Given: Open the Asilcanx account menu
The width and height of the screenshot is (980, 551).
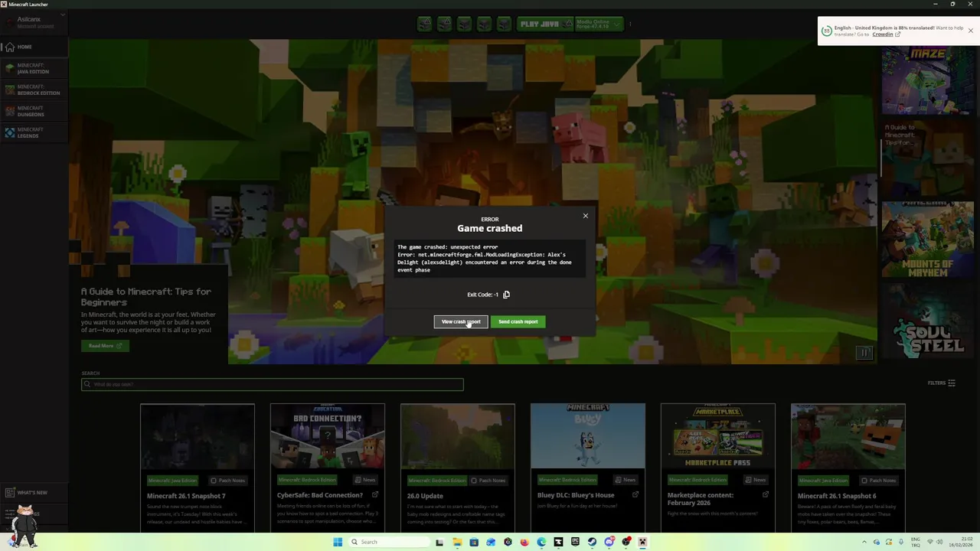Looking at the screenshot, I should tap(34, 22).
